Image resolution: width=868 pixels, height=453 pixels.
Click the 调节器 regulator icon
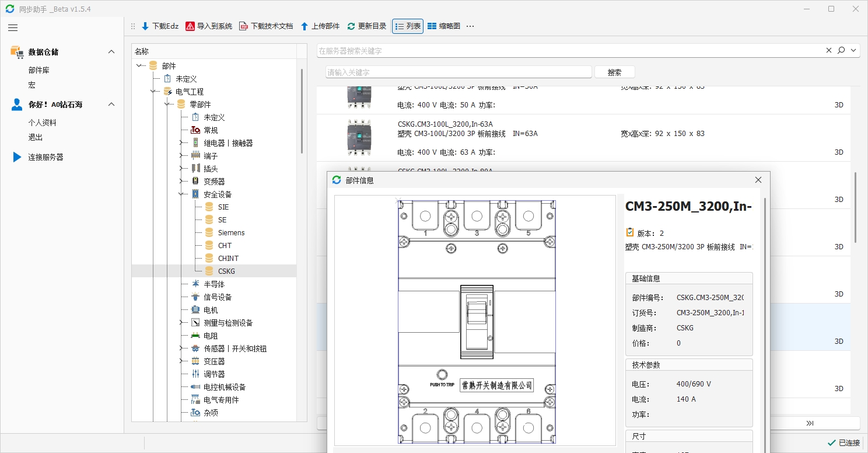pos(195,374)
